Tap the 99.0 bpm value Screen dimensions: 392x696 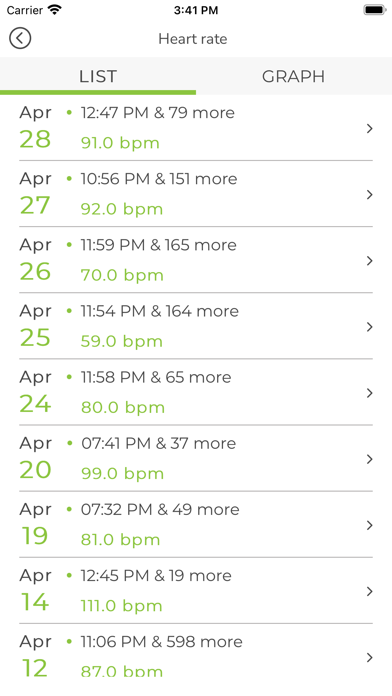coord(122,474)
